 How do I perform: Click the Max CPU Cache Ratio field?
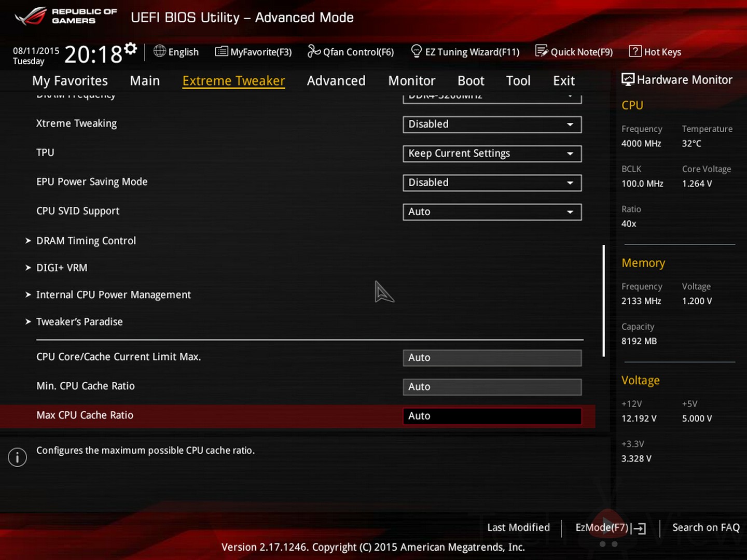[x=492, y=416]
